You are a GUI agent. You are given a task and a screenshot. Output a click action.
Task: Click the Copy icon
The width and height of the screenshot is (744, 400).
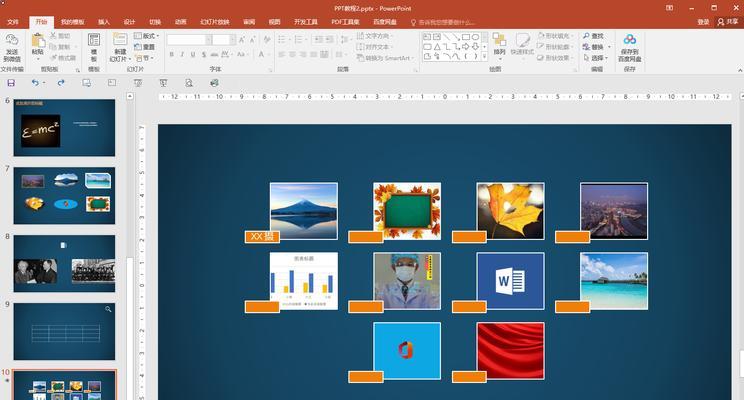tap(53, 47)
